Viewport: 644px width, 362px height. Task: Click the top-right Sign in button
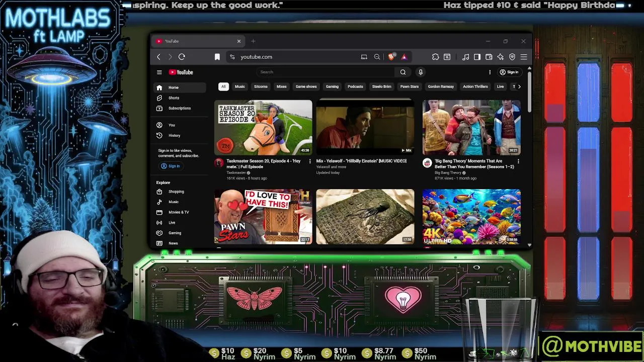click(x=509, y=72)
